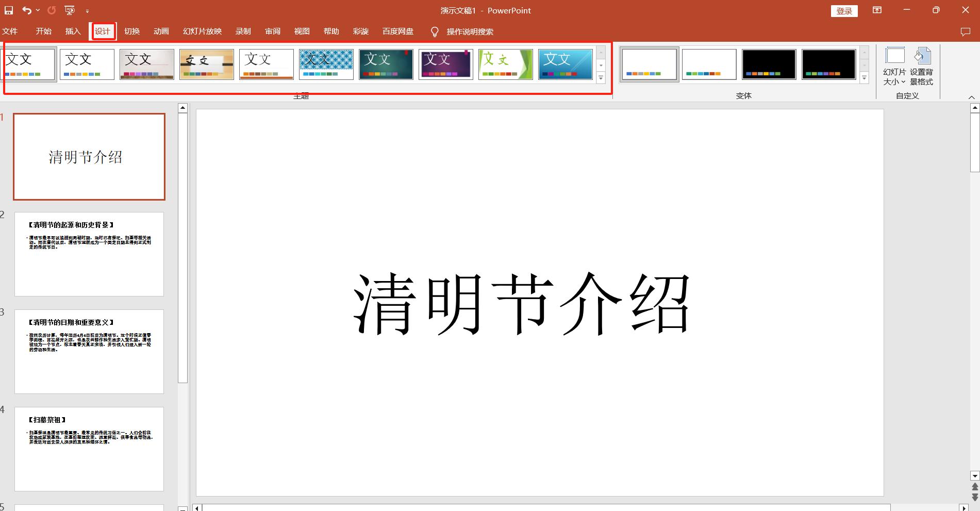Screen dimensions: 980x511
Task: Switch to the 百度网盘 tab
Action: click(397, 31)
